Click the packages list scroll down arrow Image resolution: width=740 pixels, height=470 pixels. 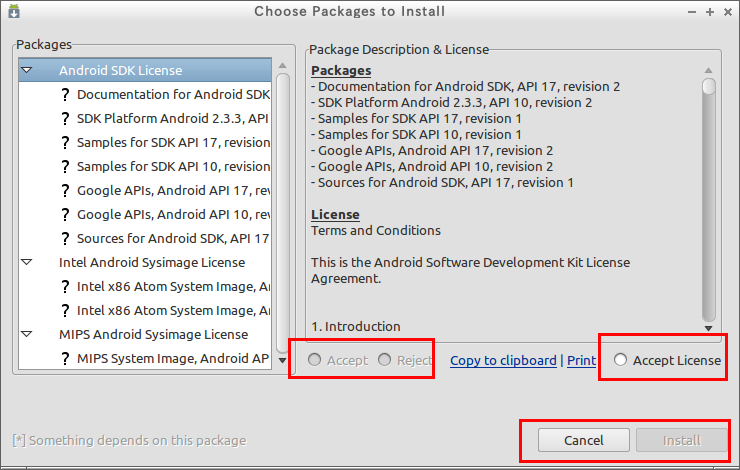click(283, 361)
